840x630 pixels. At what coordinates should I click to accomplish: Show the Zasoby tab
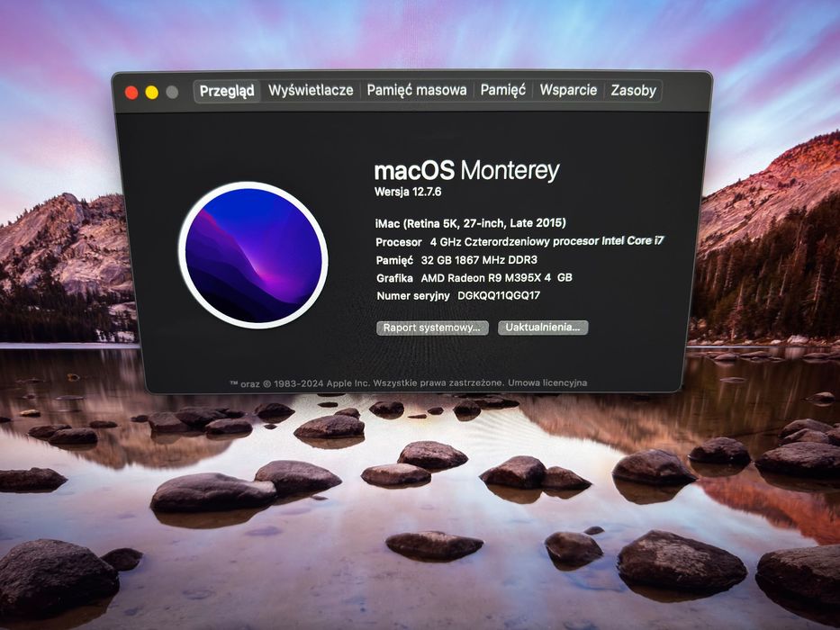(633, 90)
